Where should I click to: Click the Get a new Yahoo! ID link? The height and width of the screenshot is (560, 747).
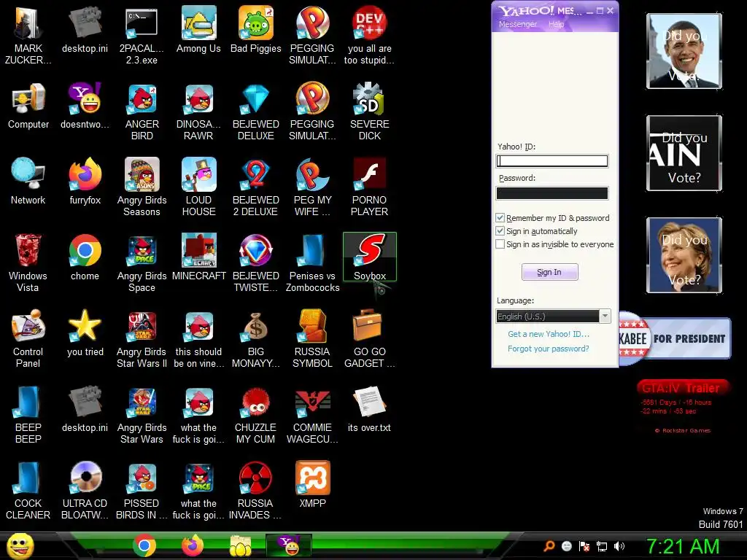549,334
